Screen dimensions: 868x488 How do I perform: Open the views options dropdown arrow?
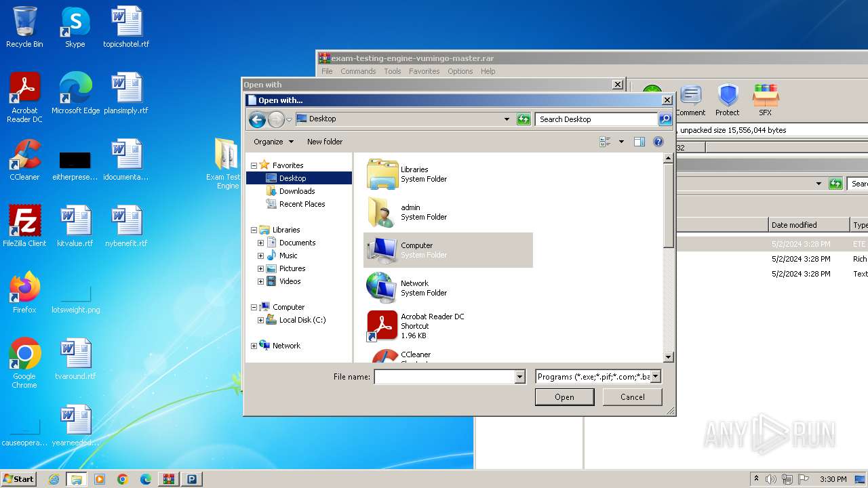pos(621,142)
